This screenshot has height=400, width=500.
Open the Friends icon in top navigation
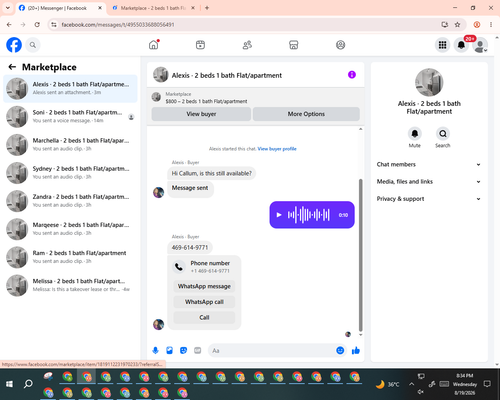click(247, 45)
